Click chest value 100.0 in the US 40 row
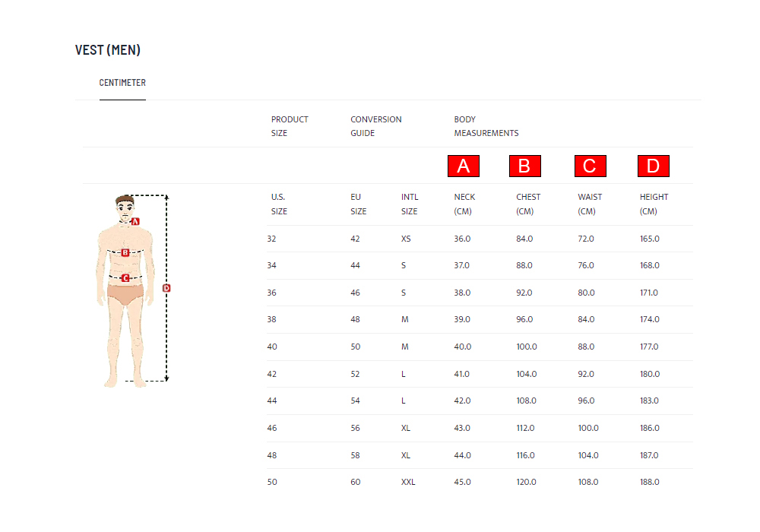This screenshot has height=532, width=760. (527, 347)
